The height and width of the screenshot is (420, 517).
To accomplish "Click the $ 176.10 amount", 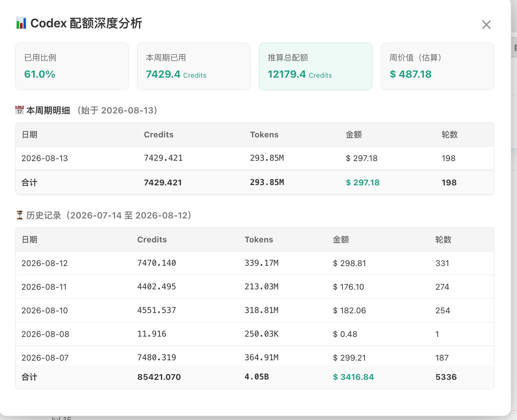I will tap(348, 287).
